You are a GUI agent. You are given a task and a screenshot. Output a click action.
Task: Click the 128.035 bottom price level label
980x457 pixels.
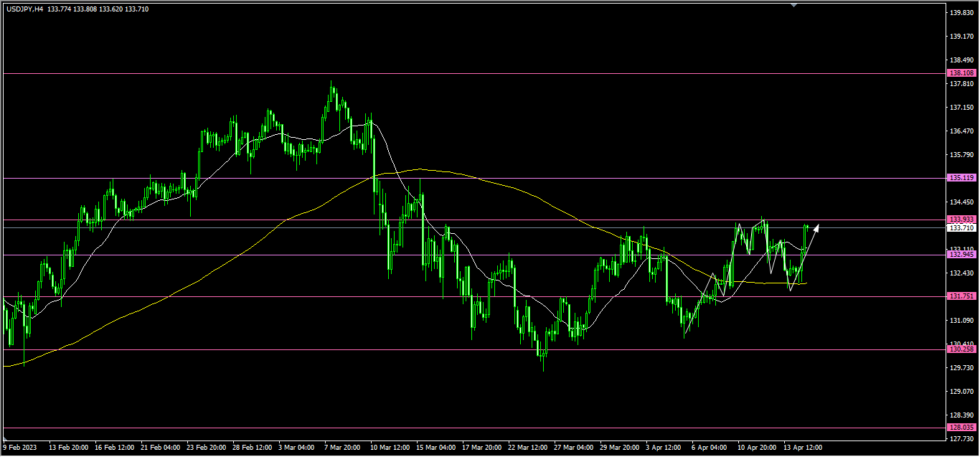coord(961,428)
